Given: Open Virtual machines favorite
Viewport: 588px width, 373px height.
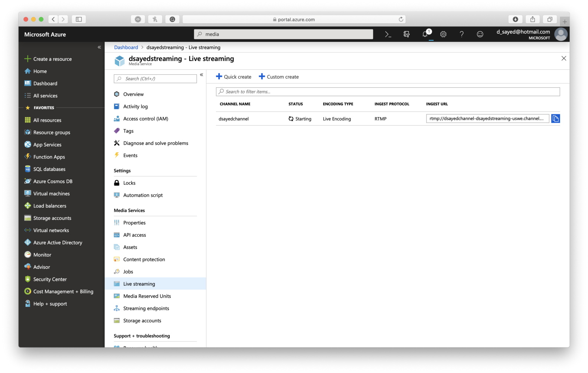Looking at the screenshot, I should pyautogui.click(x=47, y=194).
